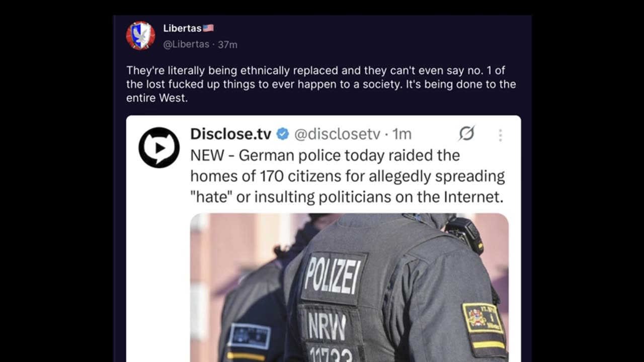644x362 pixels.
Task: Open the Libertas display name
Action: (x=182, y=28)
